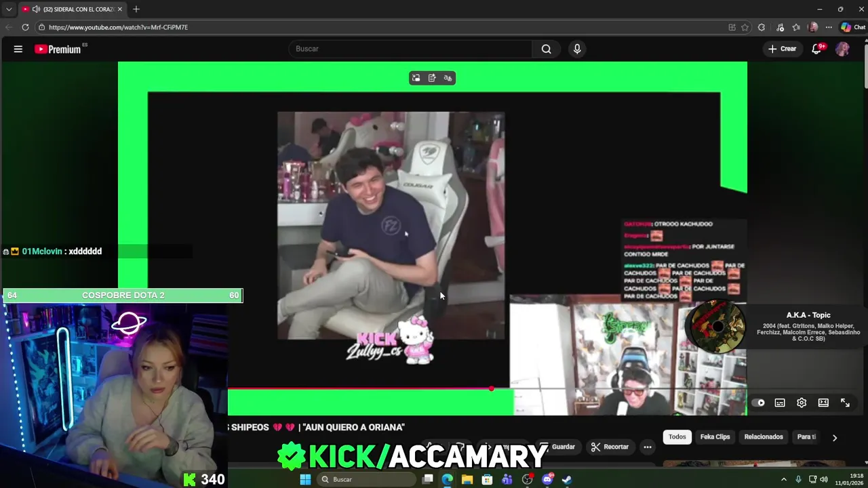The width and height of the screenshot is (868, 488).
Task: Open the browser profile avatar
Action: pyautogui.click(x=813, y=27)
